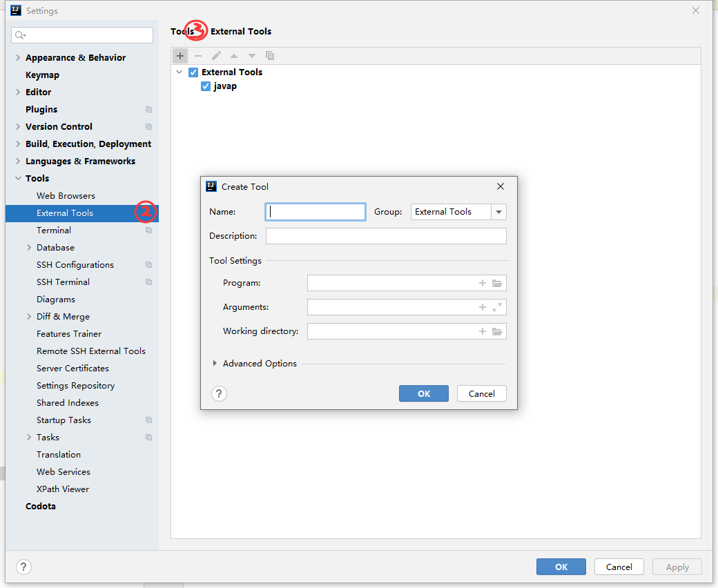The height and width of the screenshot is (588, 718).
Task: Insert macro in Arguments field
Action: (x=483, y=307)
